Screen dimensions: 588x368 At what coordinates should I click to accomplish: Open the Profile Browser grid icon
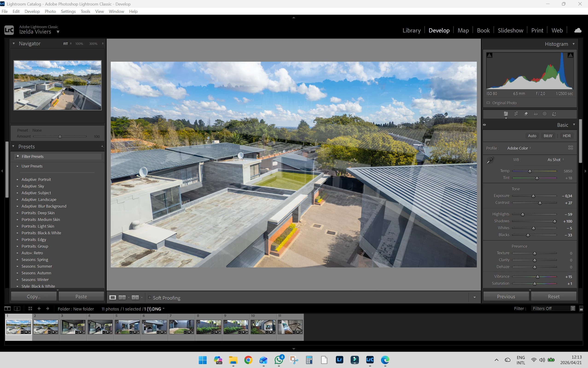click(x=571, y=148)
